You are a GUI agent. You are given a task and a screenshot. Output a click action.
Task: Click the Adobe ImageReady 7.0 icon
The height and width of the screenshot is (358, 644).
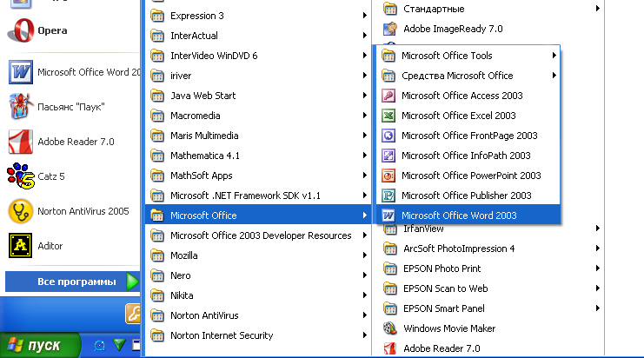click(390, 29)
